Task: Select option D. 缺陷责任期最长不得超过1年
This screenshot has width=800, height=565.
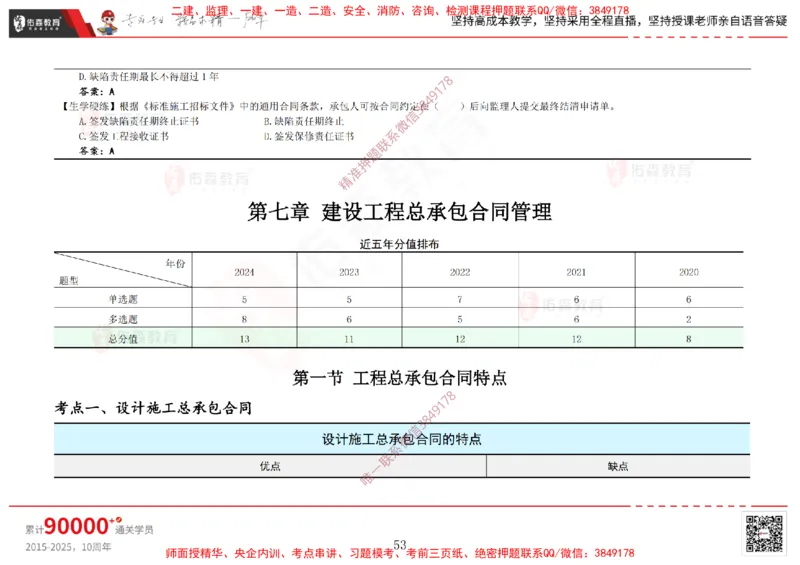Action: coord(148,77)
